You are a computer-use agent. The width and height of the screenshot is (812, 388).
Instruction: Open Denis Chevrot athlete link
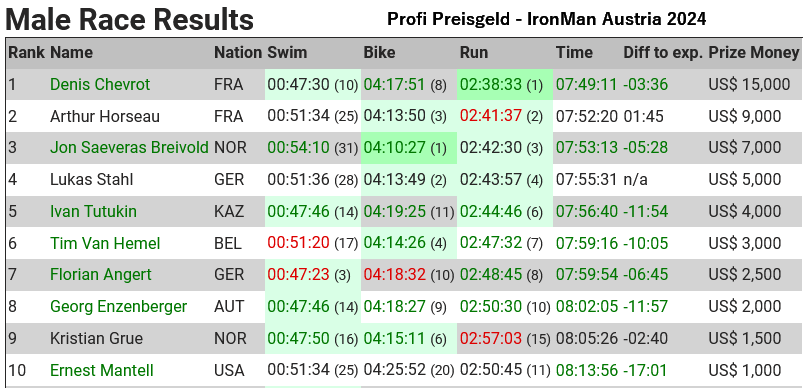100,84
